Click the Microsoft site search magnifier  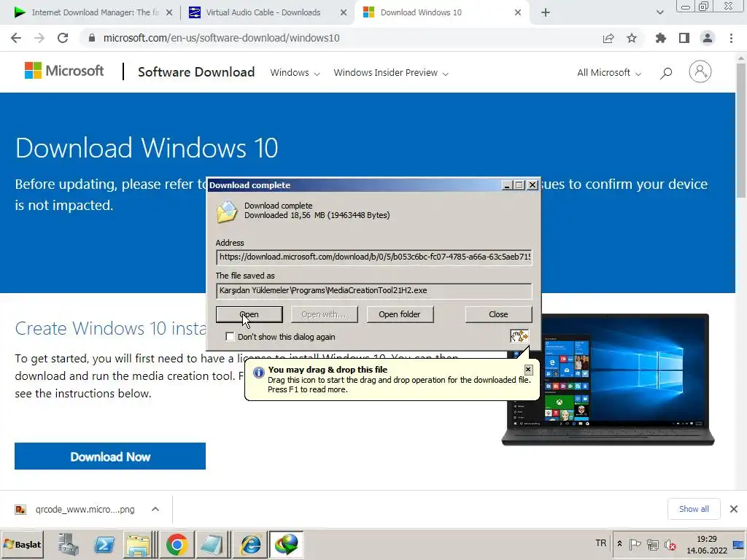[667, 72]
